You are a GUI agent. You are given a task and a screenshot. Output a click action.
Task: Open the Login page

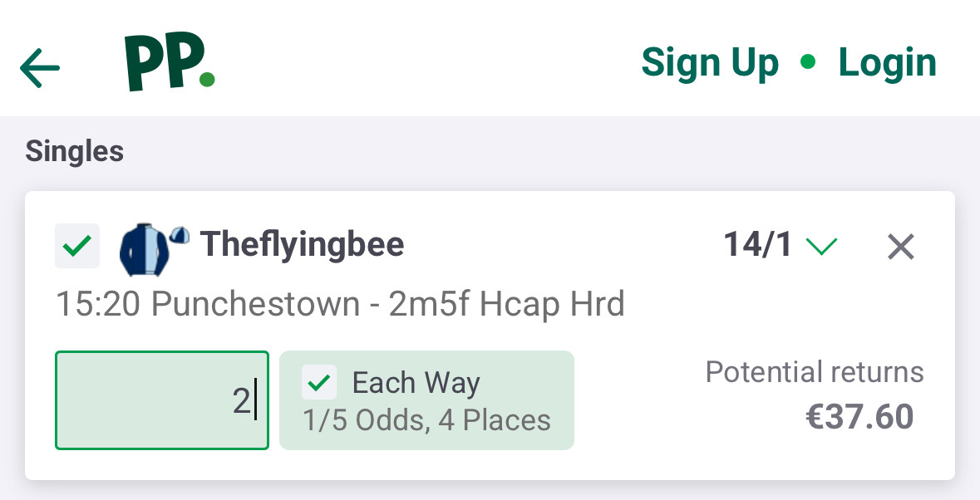click(x=887, y=63)
